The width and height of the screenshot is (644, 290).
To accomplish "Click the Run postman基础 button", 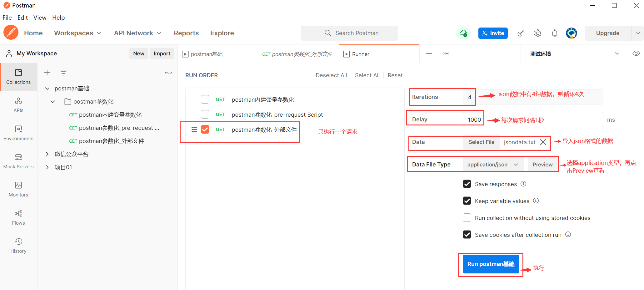I will point(491,264).
